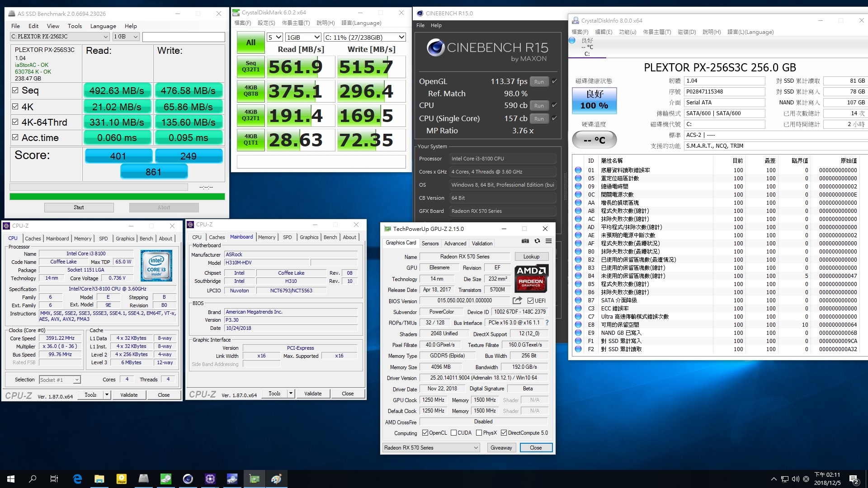
Task: Toggle the OpenCL checkbox in GPU-Z
Action: [x=425, y=433]
